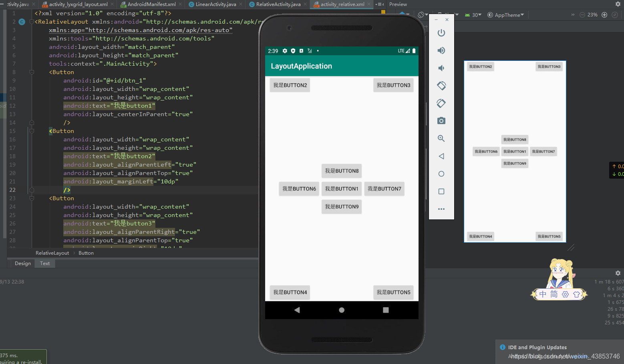The height and width of the screenshot is (364, 624).
Task: Tap the phone's on-screen back button
Action: [x=297, y=310]
